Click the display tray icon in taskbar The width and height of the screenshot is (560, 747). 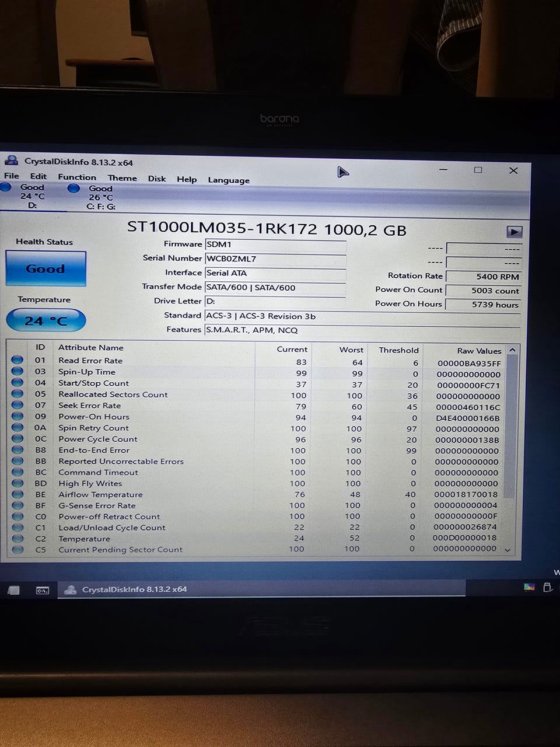(529, 587)
